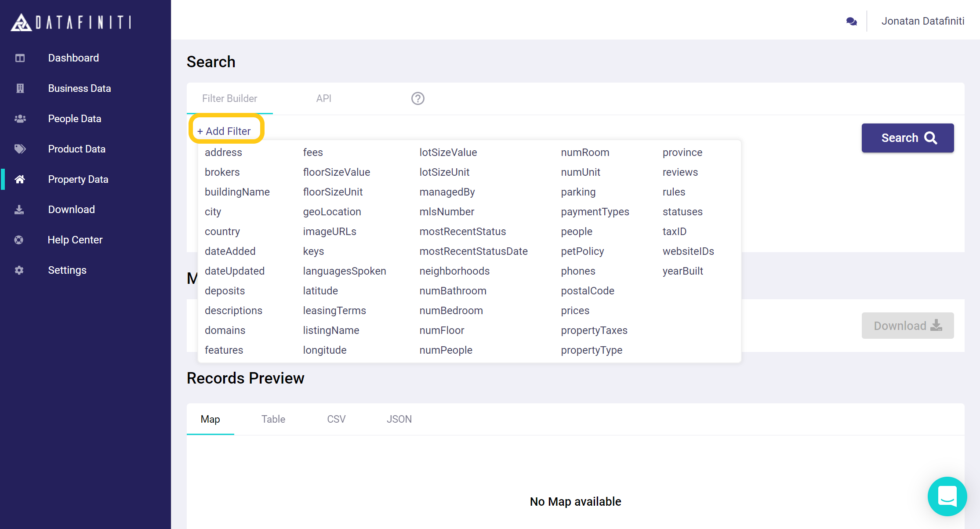The height and width of the screenshot is (529, 980).
Task: Switch to the JSON preview tab
Action: click(399, 419)
